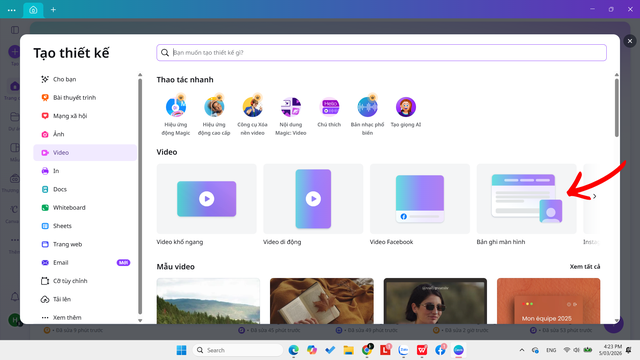The height and width of the screenshot is (360, 640).
Task: Open the Copilot taskbar icon
Action: [312, 350]
